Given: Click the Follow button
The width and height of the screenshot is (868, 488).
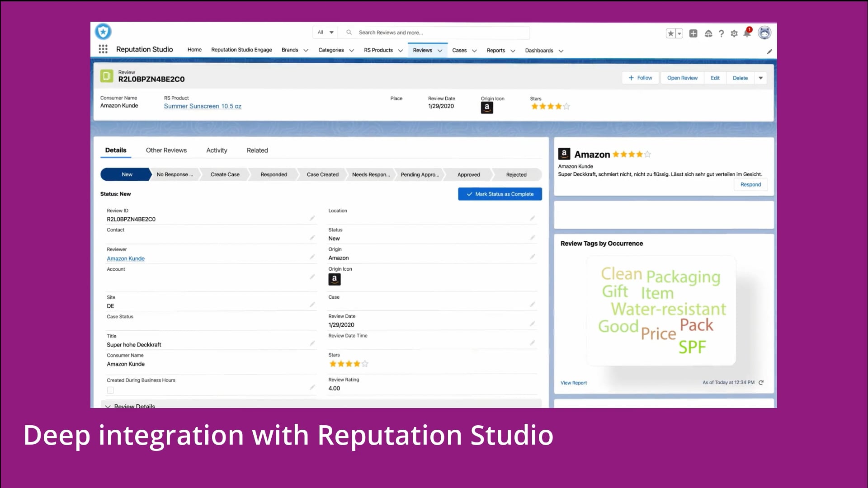Looking at the screenshot, I should (x=641, y=78).
